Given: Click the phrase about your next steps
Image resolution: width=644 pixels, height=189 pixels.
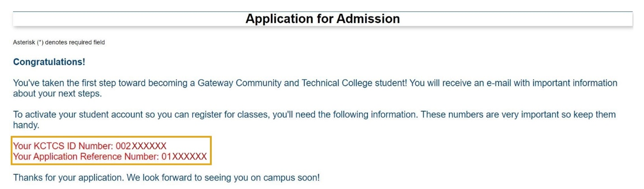Looking at the screenshot, I should coord(57,94).
